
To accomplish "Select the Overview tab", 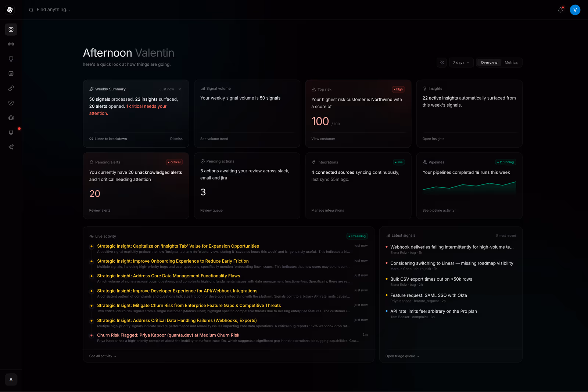I will click(x=489, y=62).
